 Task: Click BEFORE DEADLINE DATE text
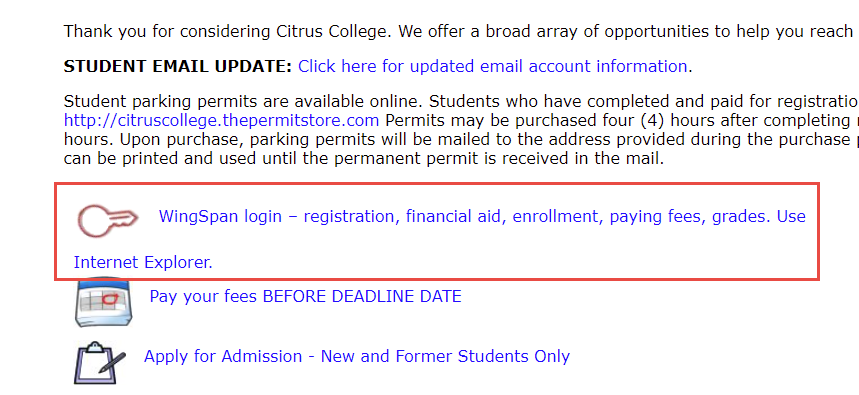[362, 296]
